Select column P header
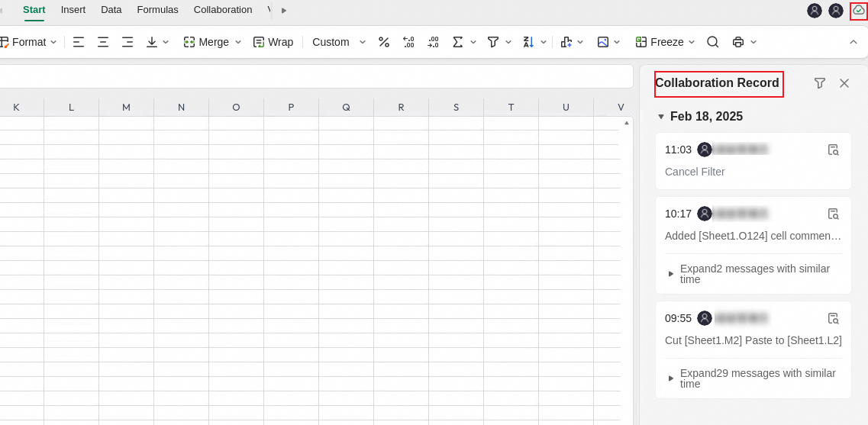868x425 pixels. pyautogui.click(x=291, y=108)
